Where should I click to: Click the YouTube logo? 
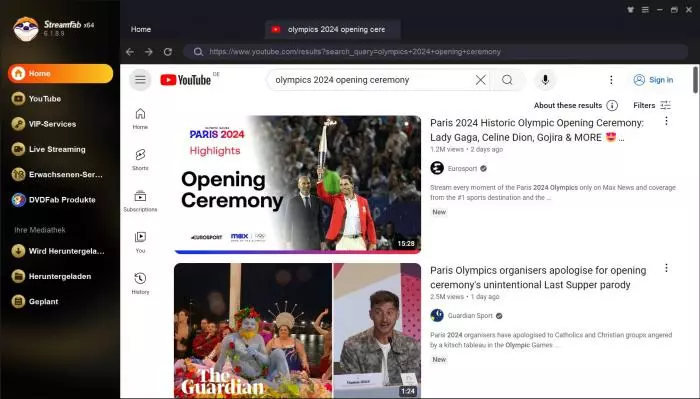click(186, 80)
